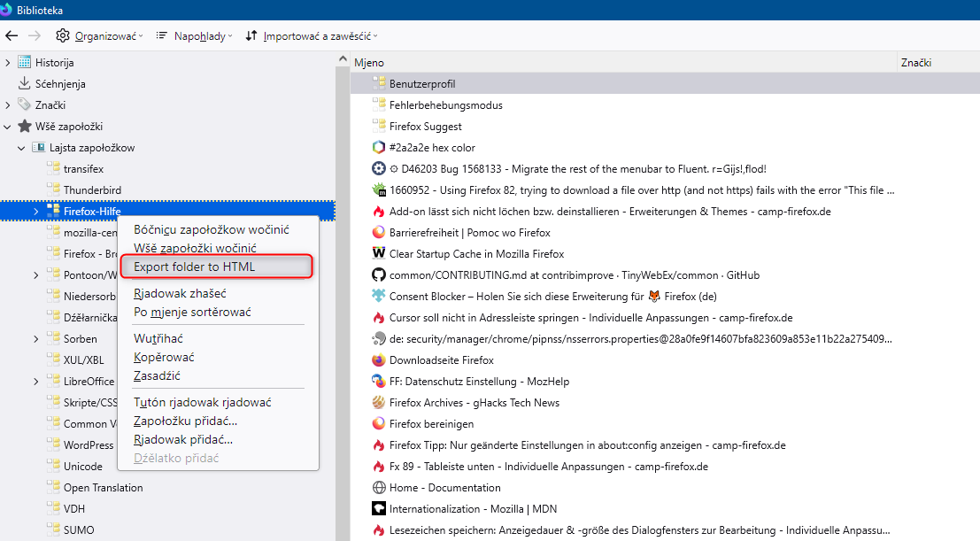The image size is (980, 541).
Task: Select Kopěrować from the context menu
Action: [x=164, y=357]
